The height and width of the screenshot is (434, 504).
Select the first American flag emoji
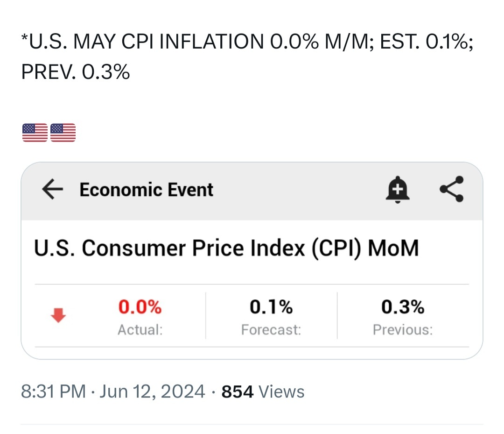[35, 132]
